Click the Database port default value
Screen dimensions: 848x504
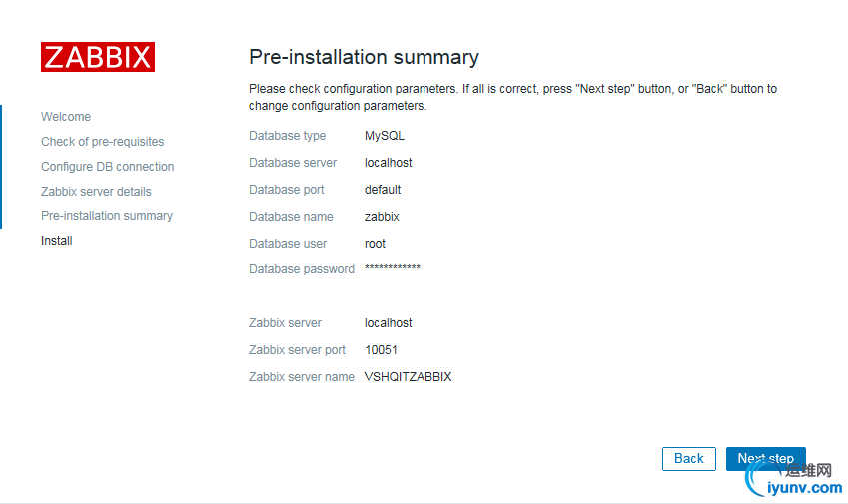pos(383,190)
